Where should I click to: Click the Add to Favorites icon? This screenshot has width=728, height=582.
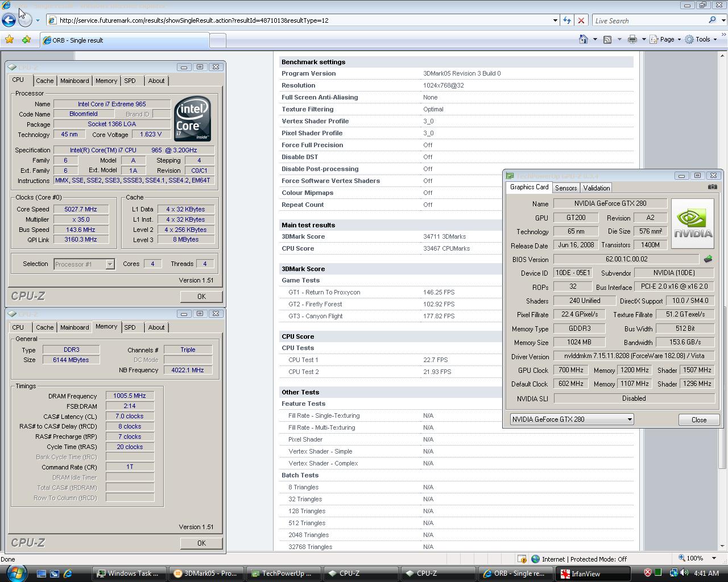click(26, 40)
